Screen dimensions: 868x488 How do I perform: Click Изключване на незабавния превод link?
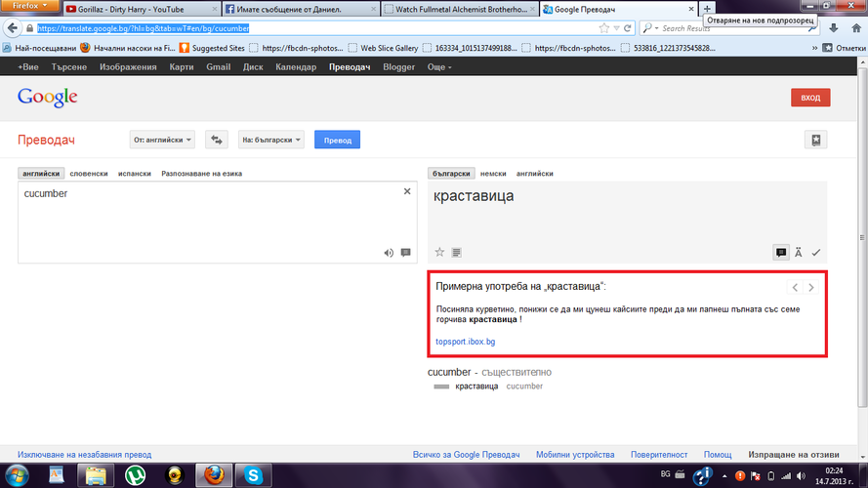(84, 454)
